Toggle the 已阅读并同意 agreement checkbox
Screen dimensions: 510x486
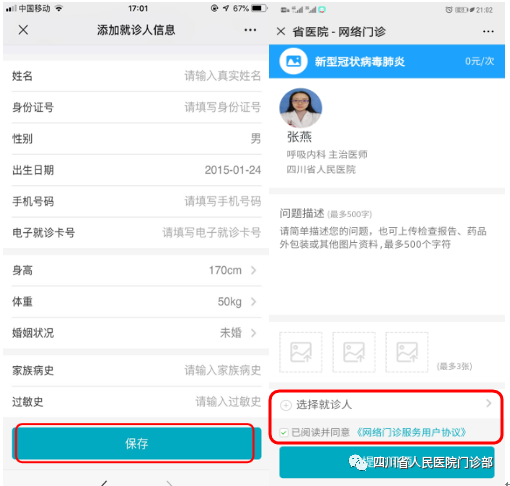click(x=284, y=433)
